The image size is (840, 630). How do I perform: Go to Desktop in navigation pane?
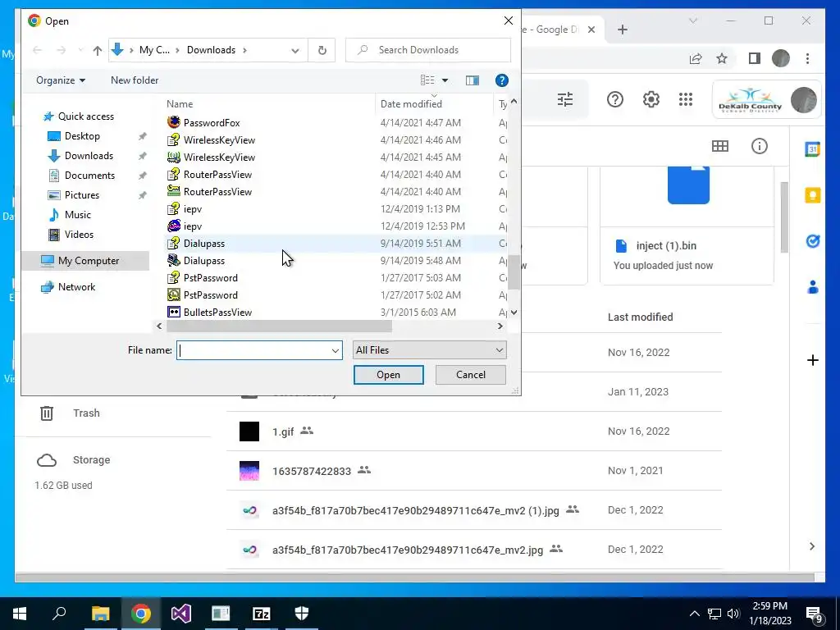pos(82,136)
